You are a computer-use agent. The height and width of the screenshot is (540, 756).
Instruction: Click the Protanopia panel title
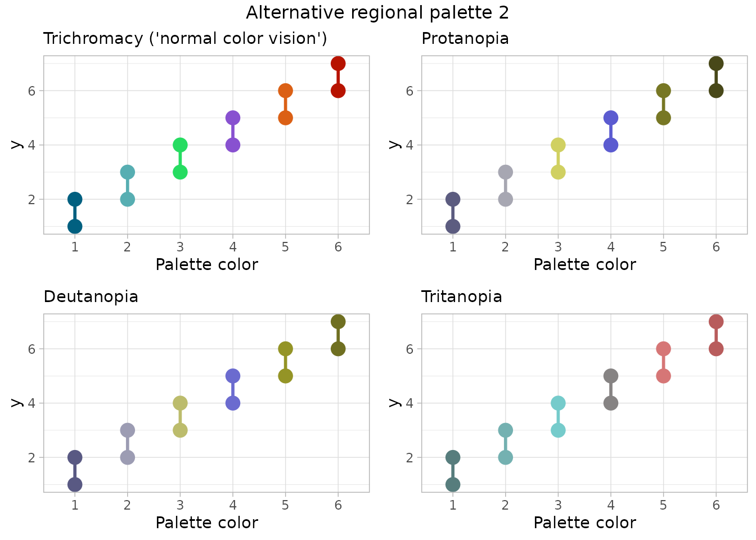465,39
